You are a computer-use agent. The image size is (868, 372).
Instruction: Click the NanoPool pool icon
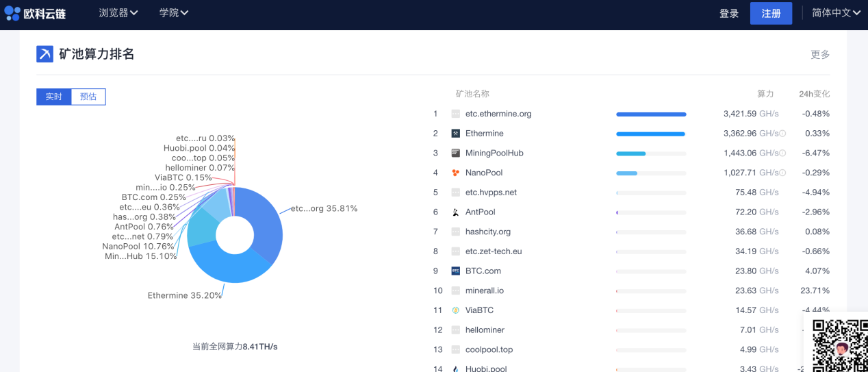(456, 173)
